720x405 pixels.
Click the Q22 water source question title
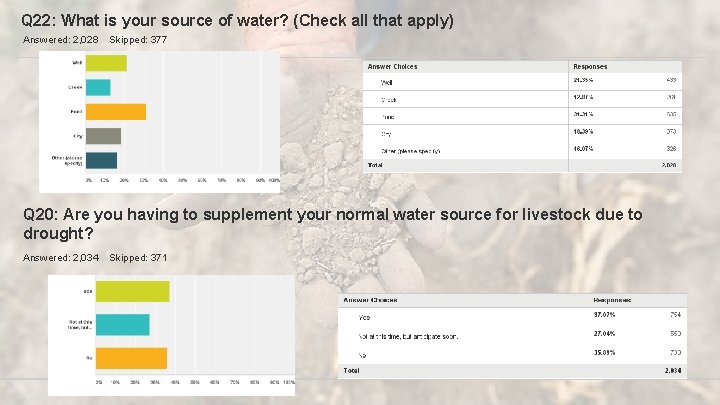[x=237, y=20]
